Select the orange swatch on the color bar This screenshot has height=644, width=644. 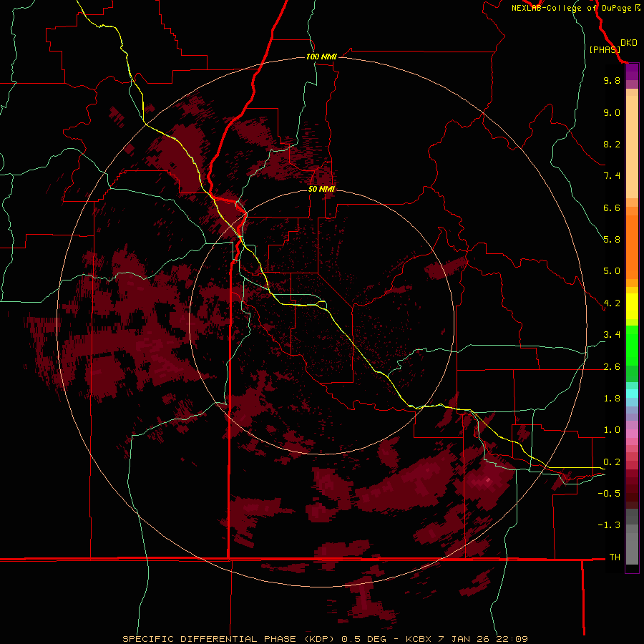point(632,246)
